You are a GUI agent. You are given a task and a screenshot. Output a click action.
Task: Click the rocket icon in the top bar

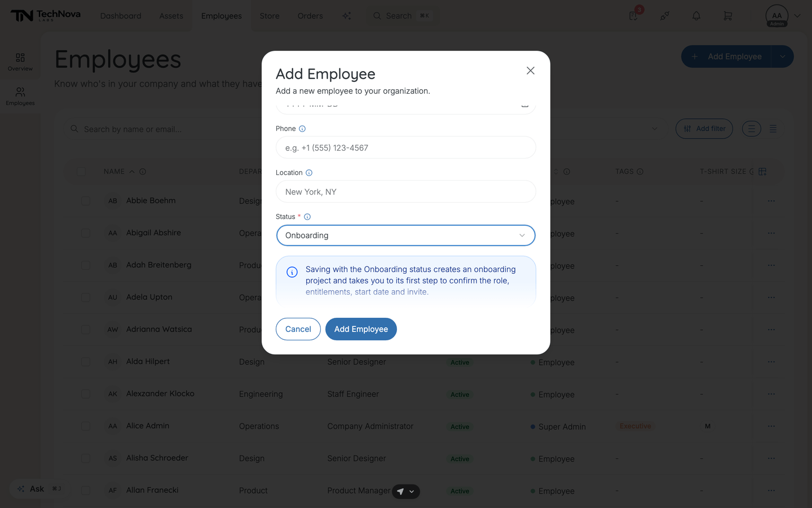click(665, 16)
